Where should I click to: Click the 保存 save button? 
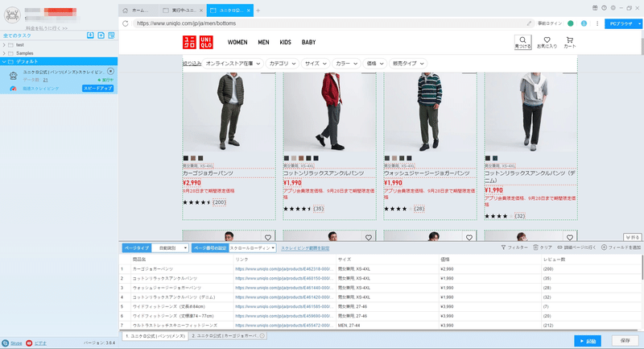click(625, 341)
